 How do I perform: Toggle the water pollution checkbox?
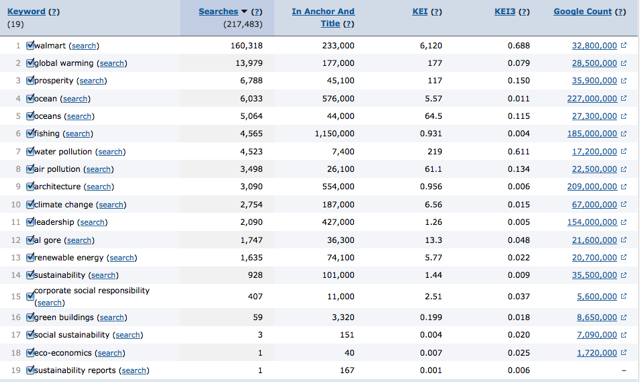pyautogui.click(x=30, y=151)
